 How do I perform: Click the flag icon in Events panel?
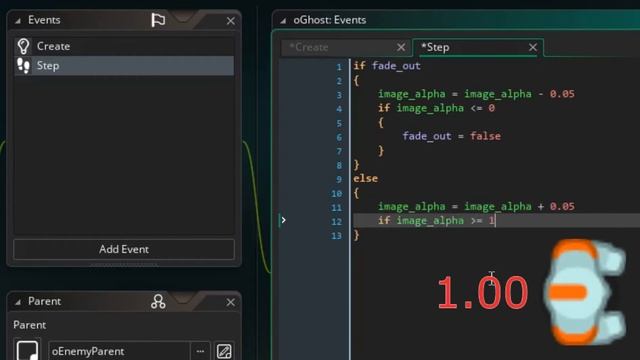(x=158, y=20)
